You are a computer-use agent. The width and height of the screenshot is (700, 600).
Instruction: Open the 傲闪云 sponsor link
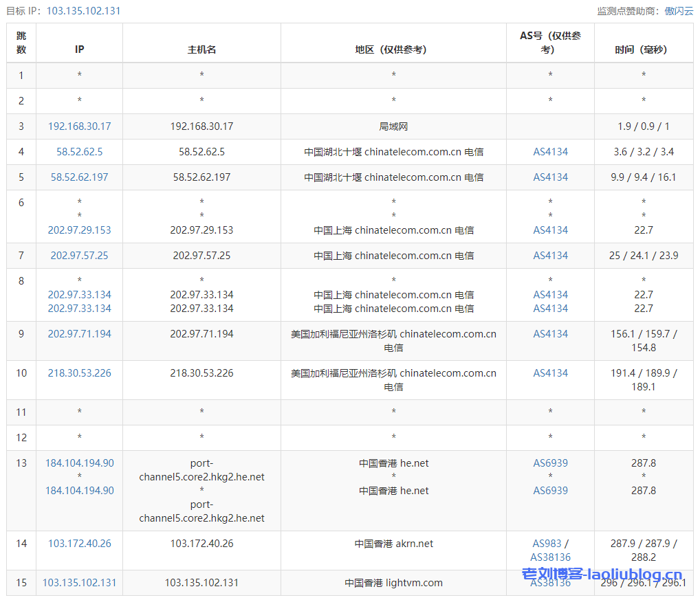[679, 11]
